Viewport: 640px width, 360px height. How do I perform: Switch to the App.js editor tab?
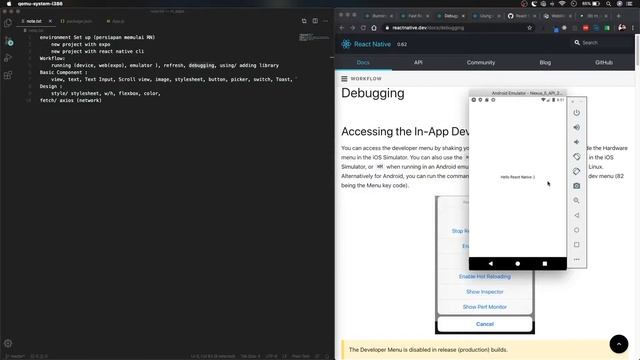pos(116,21)
